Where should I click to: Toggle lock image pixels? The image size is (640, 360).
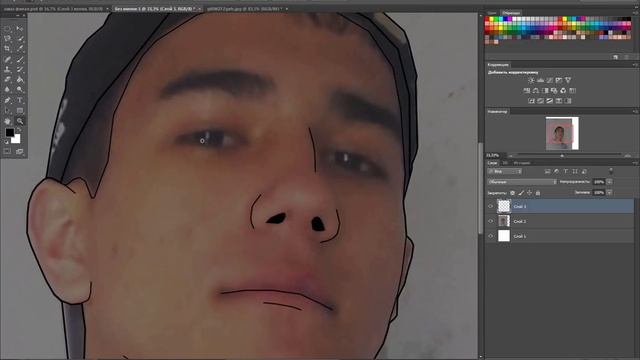pyautogui.click(x=521, y=193)
